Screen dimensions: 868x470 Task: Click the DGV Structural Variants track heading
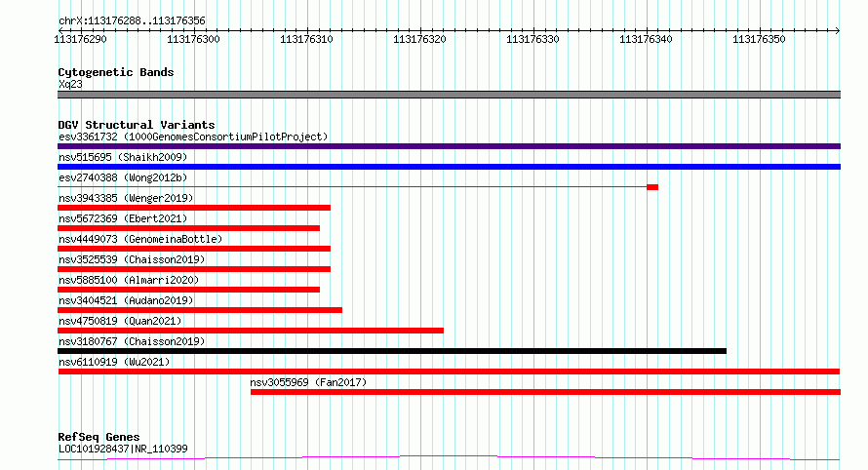[x=137, y=125]
